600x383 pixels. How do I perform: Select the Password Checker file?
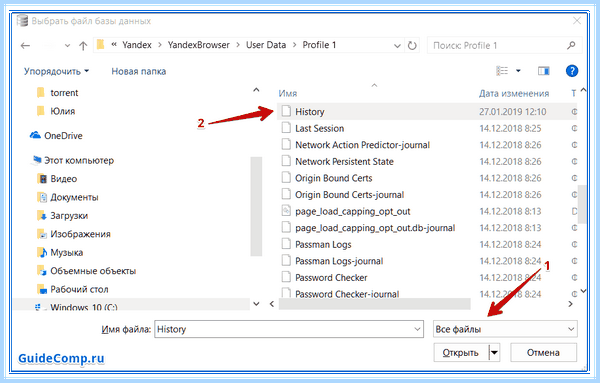point(331,277)
